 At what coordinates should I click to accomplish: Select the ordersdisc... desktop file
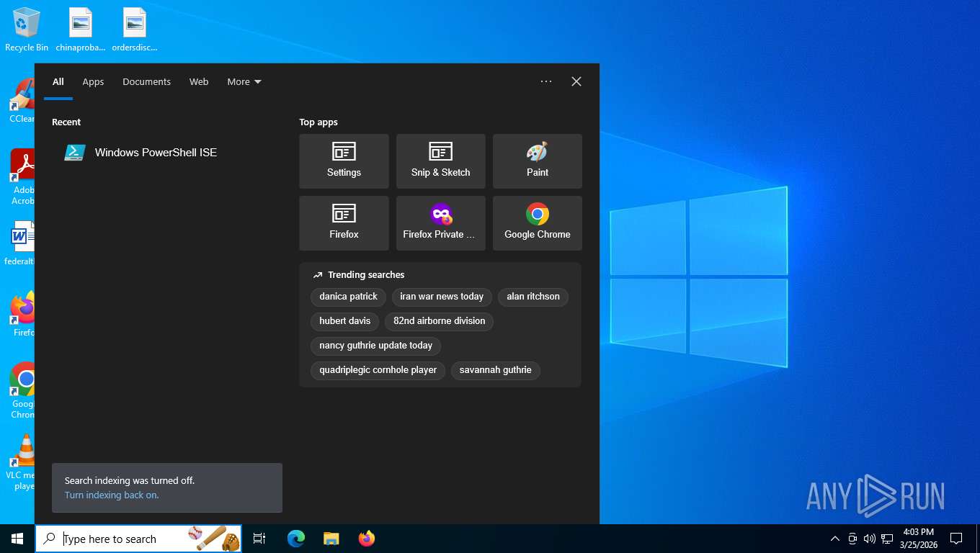tap(135, 30)
